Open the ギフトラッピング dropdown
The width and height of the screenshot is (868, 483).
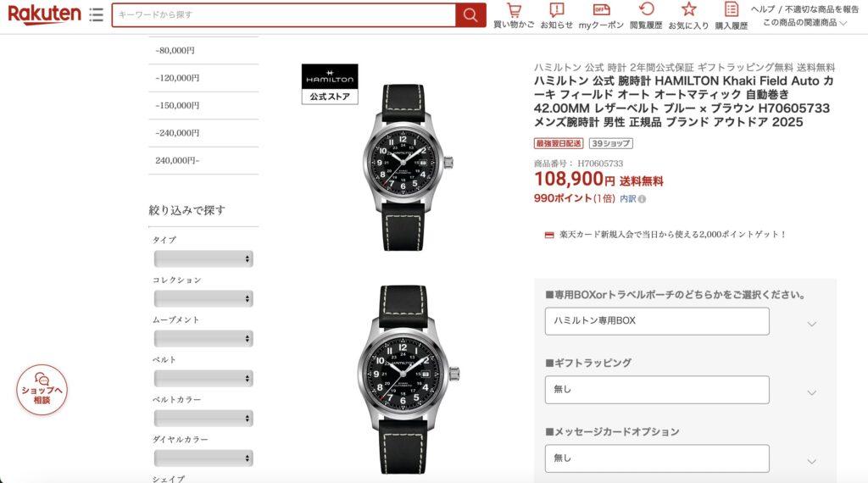(657, 390)
